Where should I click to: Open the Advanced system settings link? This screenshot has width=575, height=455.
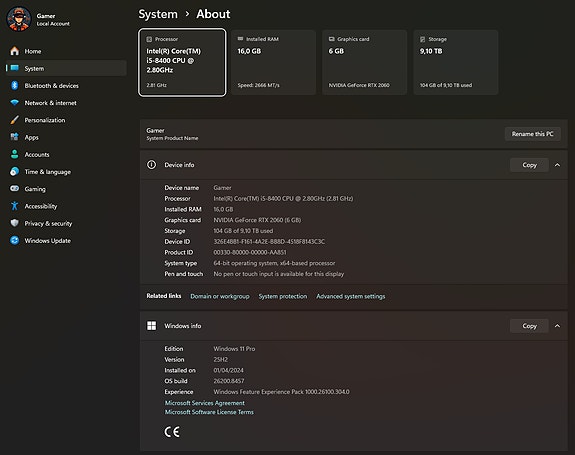(x=351, y=296)
